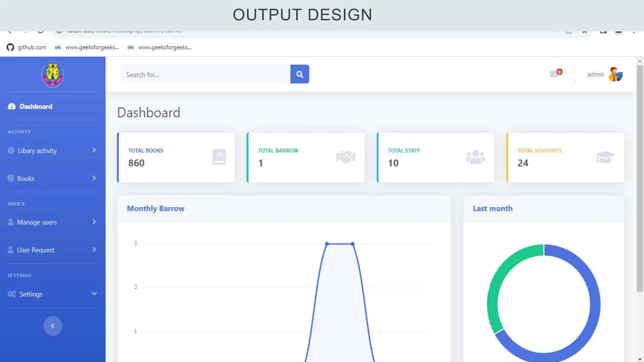Click the graduation cap icon on Total Students card
Screen dimensions: 644x362
(605, 157)
